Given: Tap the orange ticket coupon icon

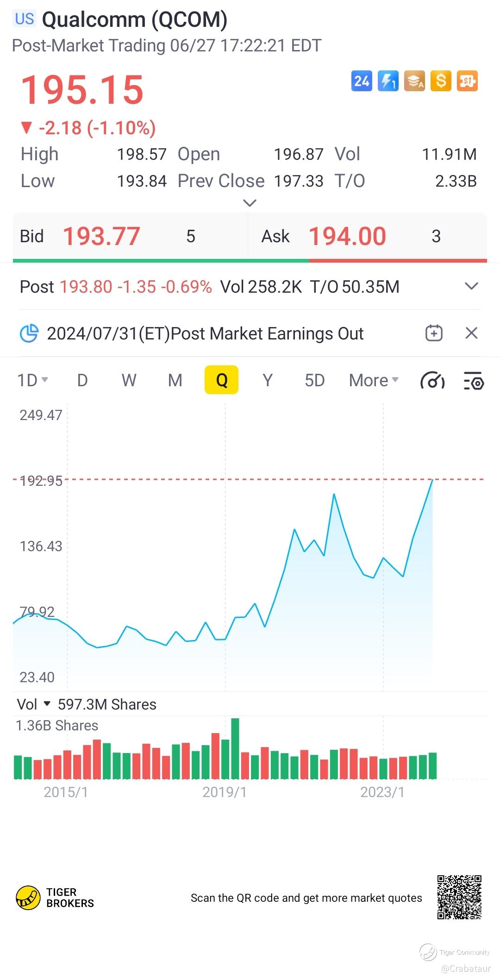Looking at the screenshot, I should coord(467,81).
